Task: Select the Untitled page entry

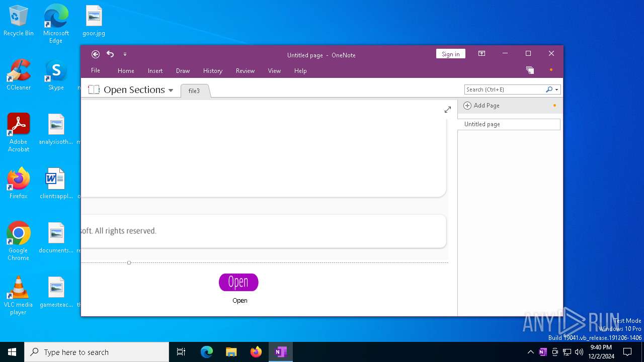Action: coord(509,124)
